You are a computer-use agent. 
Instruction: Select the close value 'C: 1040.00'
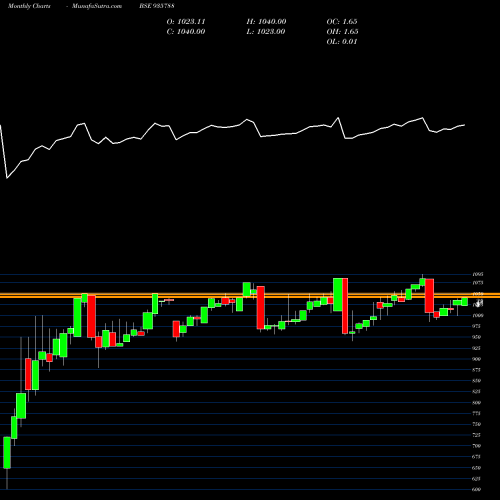pyautogui.click(x=186, y=32)
